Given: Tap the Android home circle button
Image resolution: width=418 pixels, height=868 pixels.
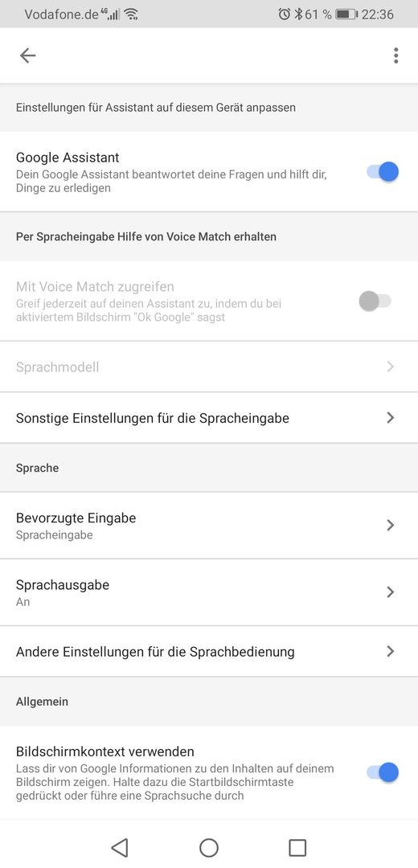Looking at the screenshot, I should pyautogui.click(x=209, y=847).
